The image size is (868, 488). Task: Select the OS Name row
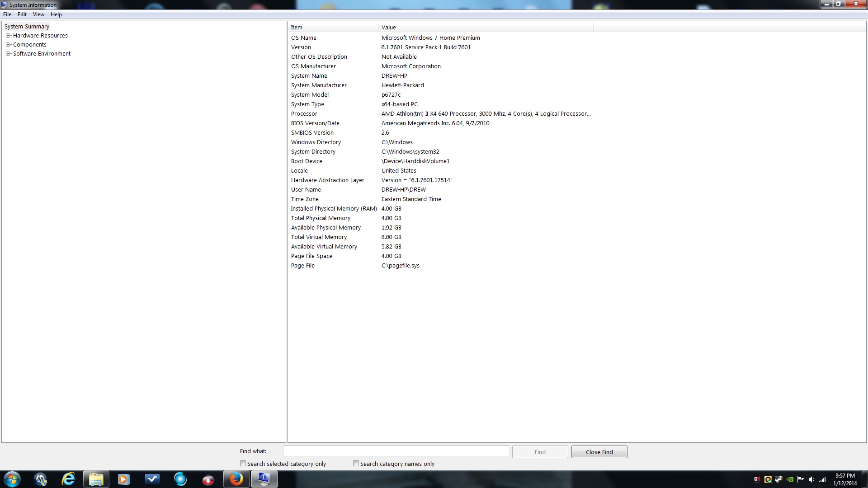pyautogui.click(x=441, y=38)
